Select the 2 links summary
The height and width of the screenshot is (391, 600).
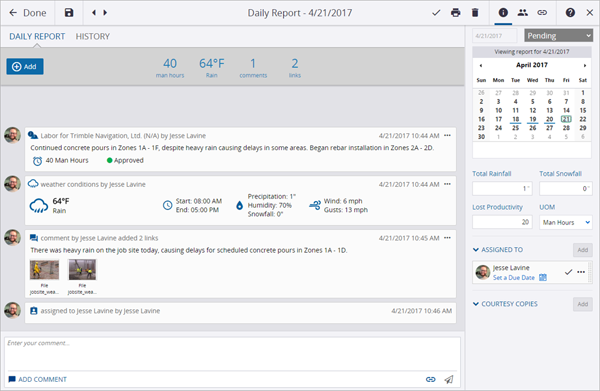pos(295,68)
